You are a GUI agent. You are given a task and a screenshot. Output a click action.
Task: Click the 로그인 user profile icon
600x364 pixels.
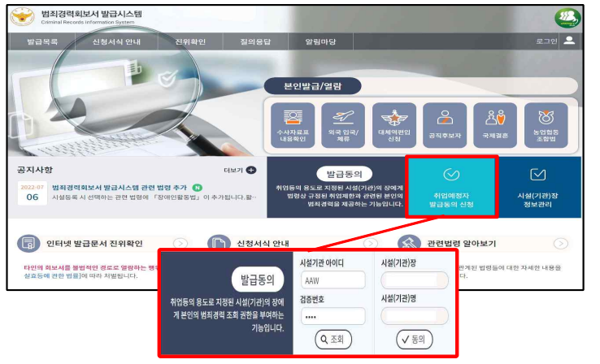(x=569, y=41)
